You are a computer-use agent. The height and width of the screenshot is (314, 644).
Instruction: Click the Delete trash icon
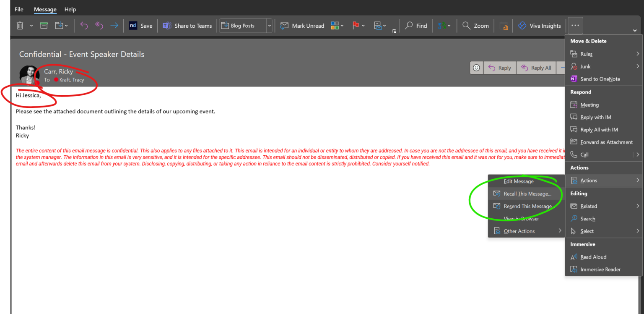tap(20, 26)
